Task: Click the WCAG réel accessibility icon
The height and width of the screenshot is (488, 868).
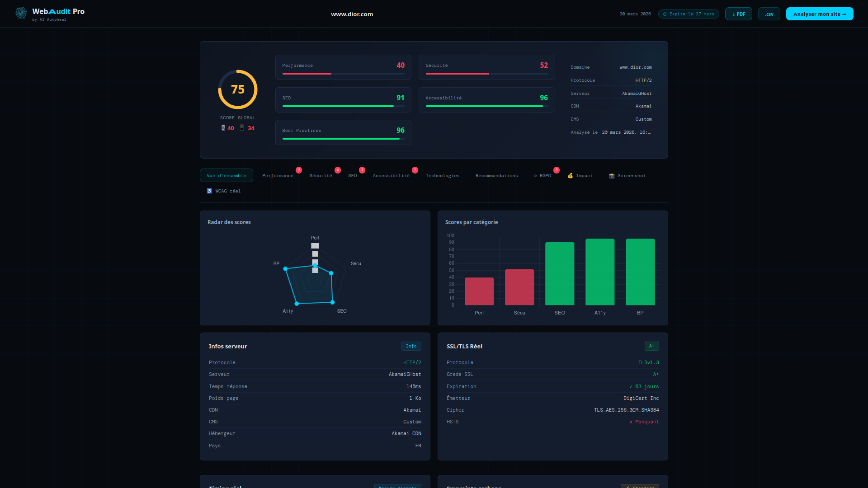Action: tap(209, 191)
